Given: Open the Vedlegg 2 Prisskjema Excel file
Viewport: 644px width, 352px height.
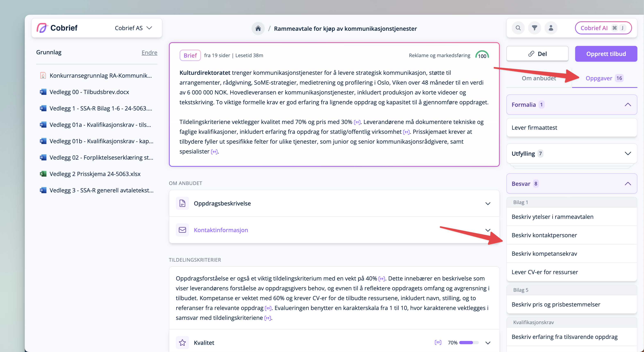Looking at the screenshot, I should 95,174.
